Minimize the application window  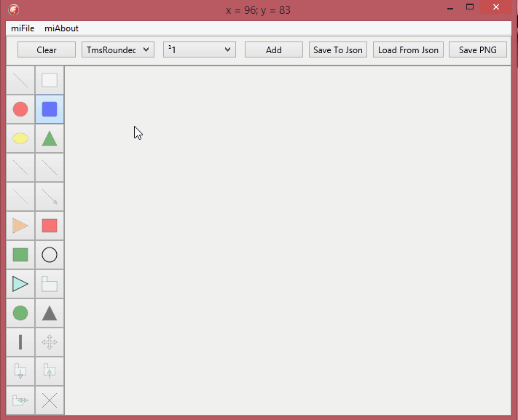point(450,8)
